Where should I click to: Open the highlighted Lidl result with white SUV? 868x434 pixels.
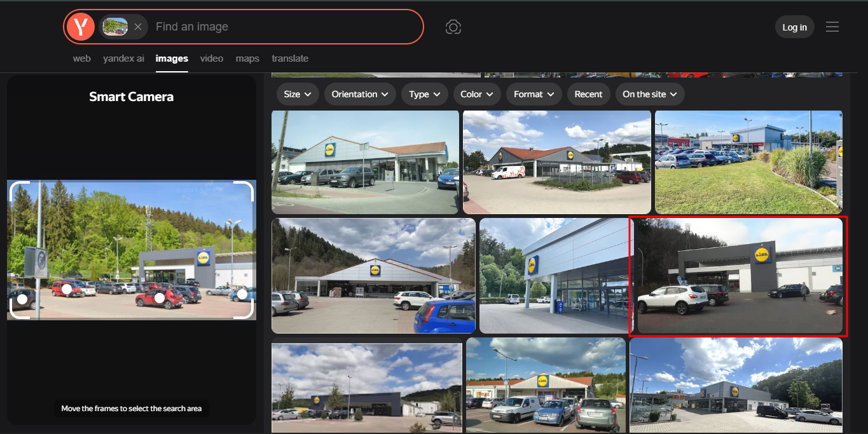738,276
